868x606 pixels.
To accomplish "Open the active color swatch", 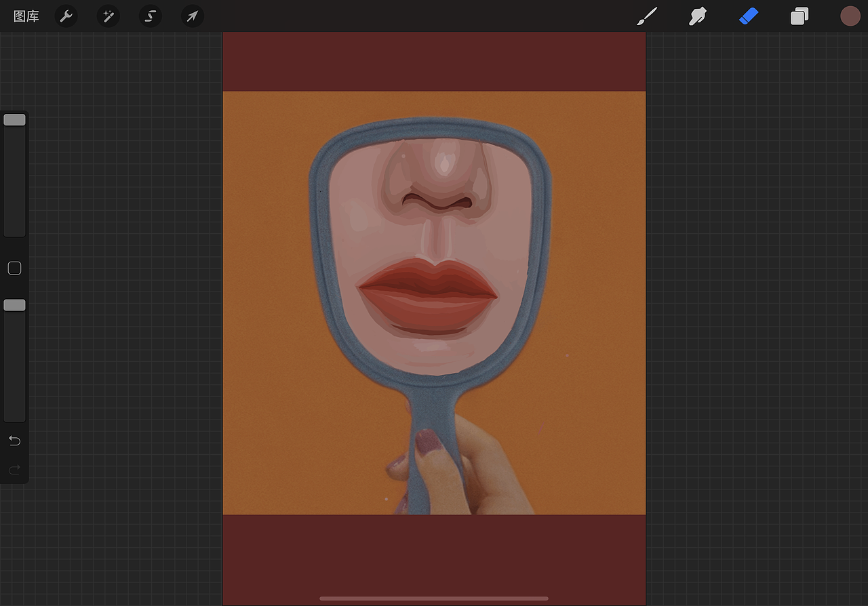I will [850, 16].
